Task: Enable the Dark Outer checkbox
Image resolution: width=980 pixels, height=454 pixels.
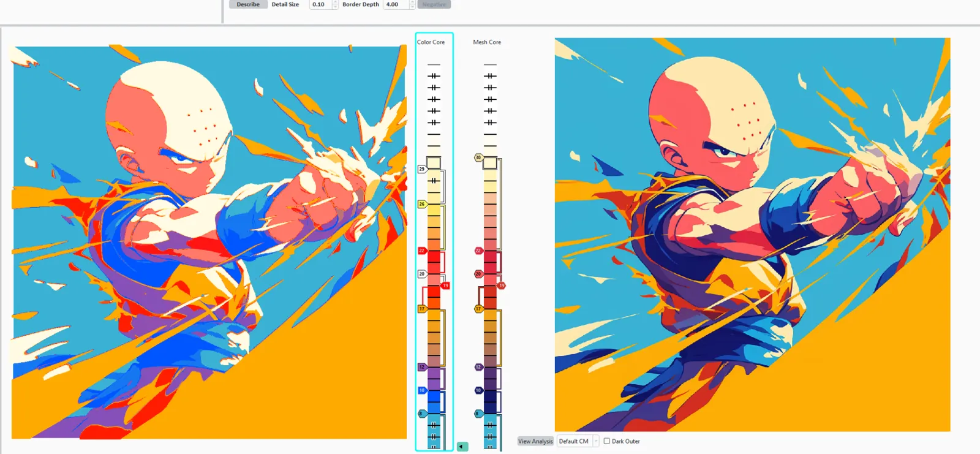Action: 607,441
